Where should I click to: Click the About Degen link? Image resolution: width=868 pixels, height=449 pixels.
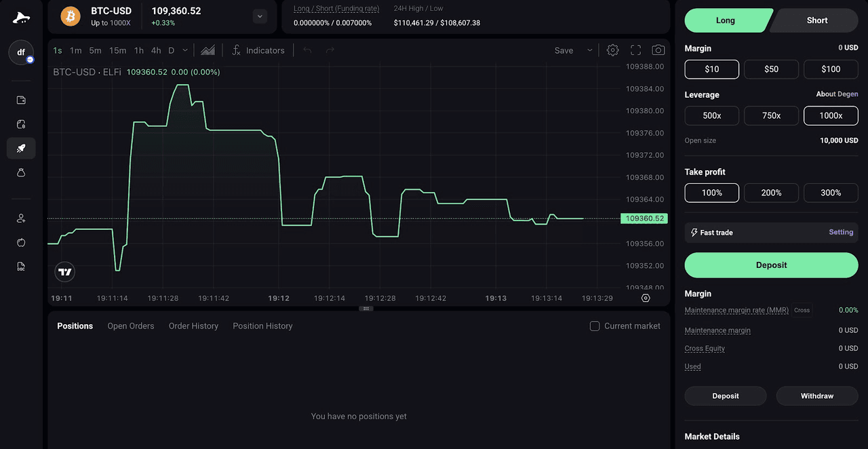coord(837,94)
